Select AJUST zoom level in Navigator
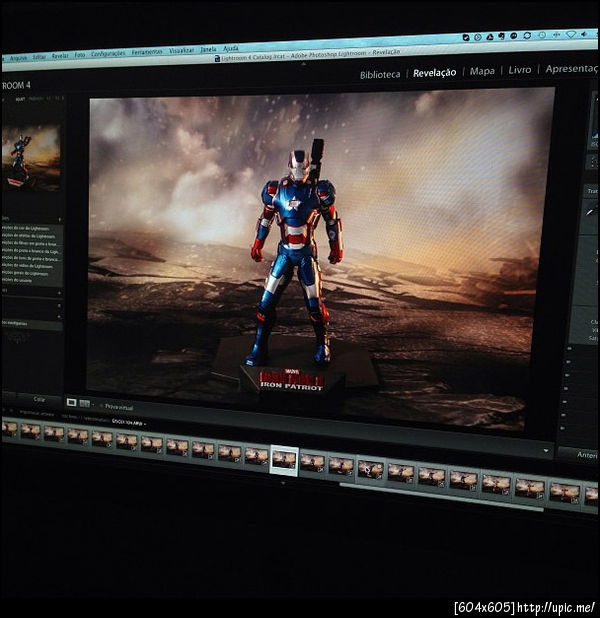This screenshot has width=600, height=618. coord(20,99)
